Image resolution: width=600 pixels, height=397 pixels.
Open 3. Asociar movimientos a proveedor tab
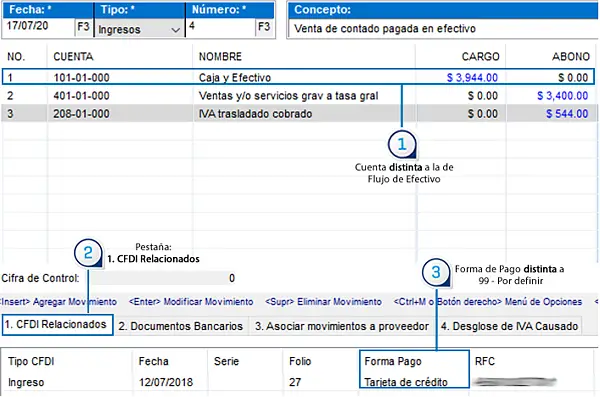click(x=342, y=326)
